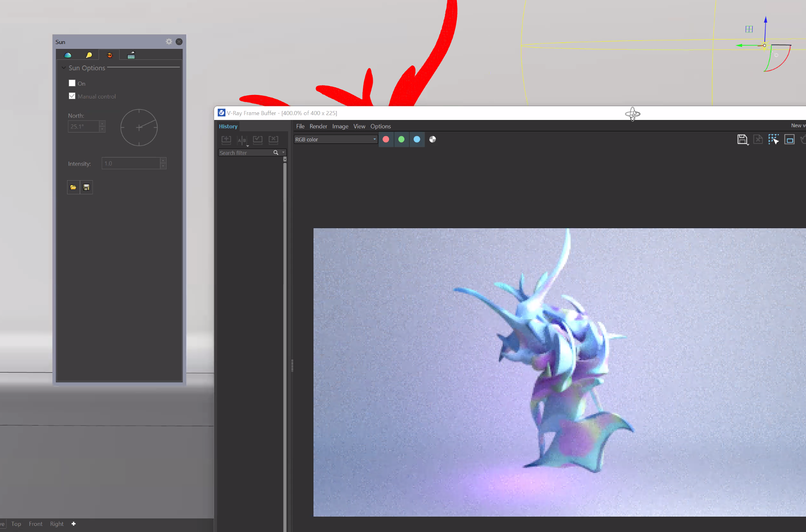Increase the North angle with up stepper
This screenshot has width=806, height=532.
tap(102, 124)
